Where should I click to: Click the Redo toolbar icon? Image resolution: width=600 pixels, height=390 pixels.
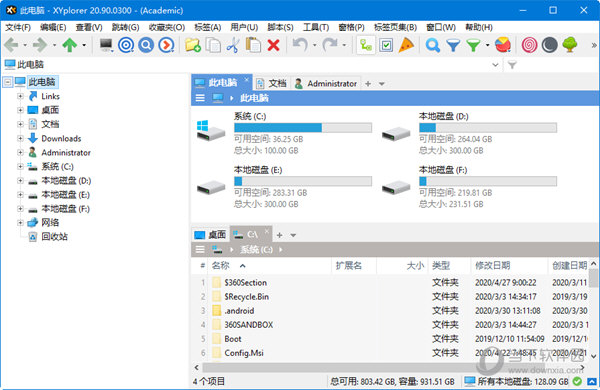click(329, 45)
